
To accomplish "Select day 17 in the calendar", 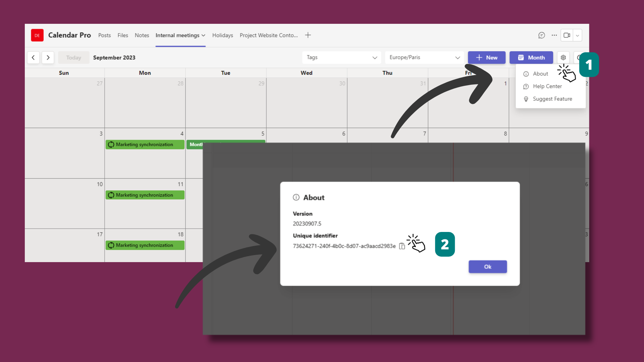I will coord(100,235).
